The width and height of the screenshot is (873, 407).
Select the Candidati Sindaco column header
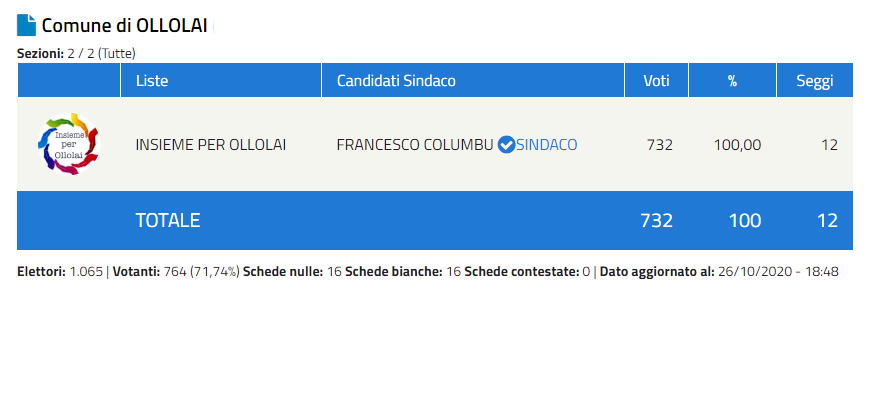pos(396,81)
